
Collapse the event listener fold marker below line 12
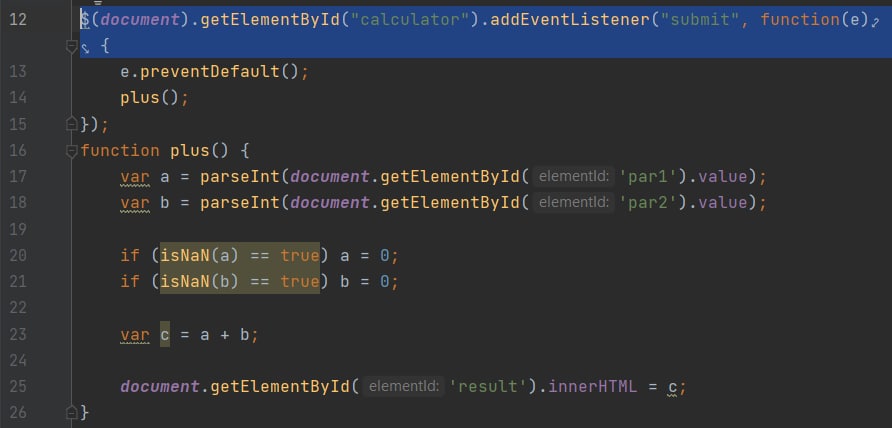[x=72, y=46]
